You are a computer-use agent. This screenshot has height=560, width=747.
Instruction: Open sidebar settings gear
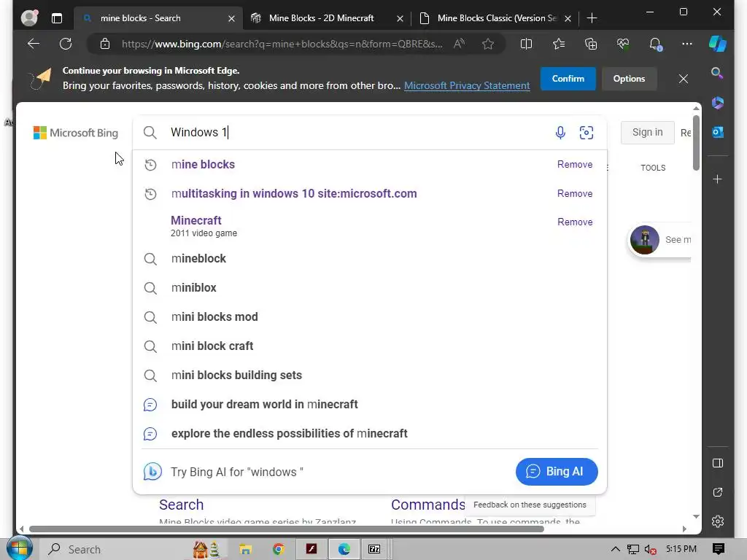(718, 521)
